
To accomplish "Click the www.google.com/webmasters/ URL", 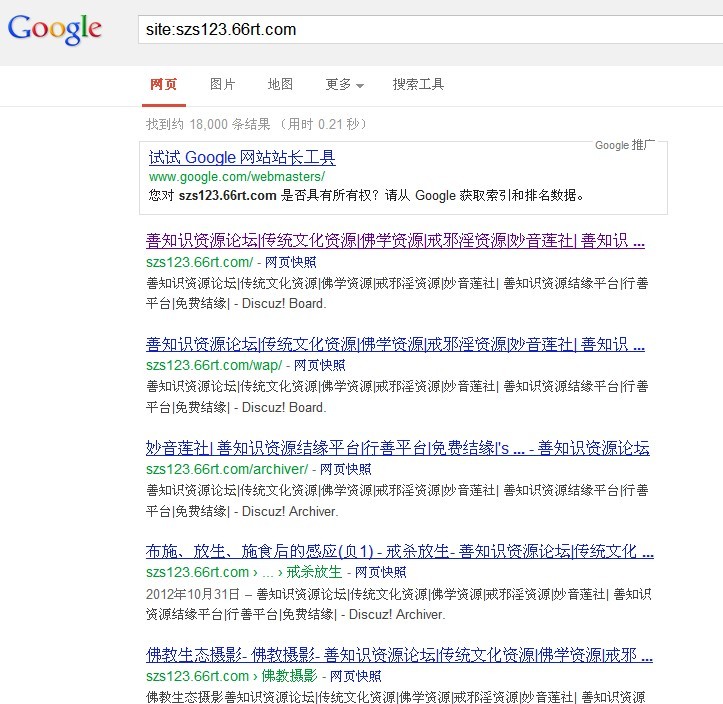I will (237, 177).
